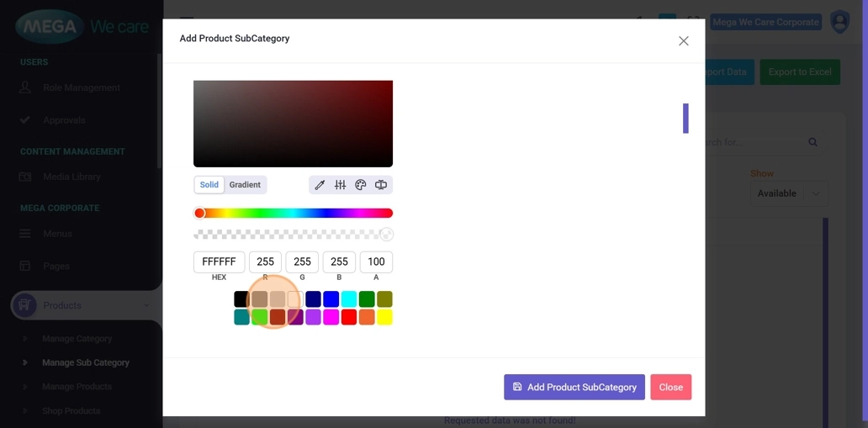Open Role Management in sidebar
The image size is (868, 428).
(x=82, y=87)
